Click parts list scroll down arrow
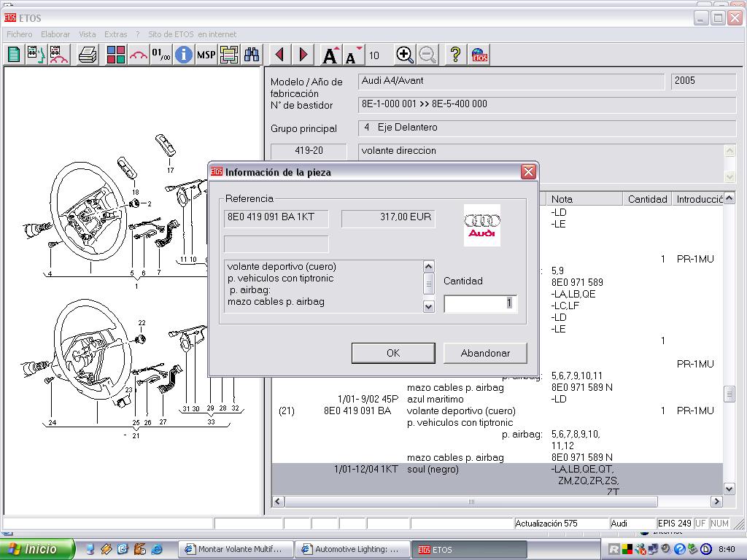 (x=729, y=489)
